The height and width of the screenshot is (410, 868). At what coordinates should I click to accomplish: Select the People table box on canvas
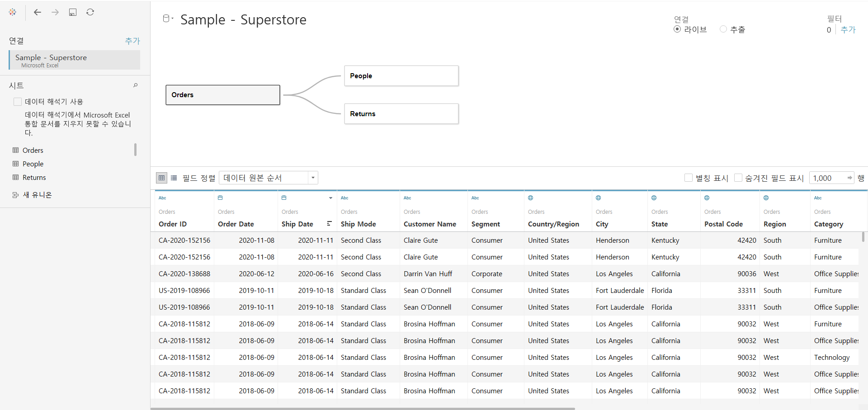(401, 76)
